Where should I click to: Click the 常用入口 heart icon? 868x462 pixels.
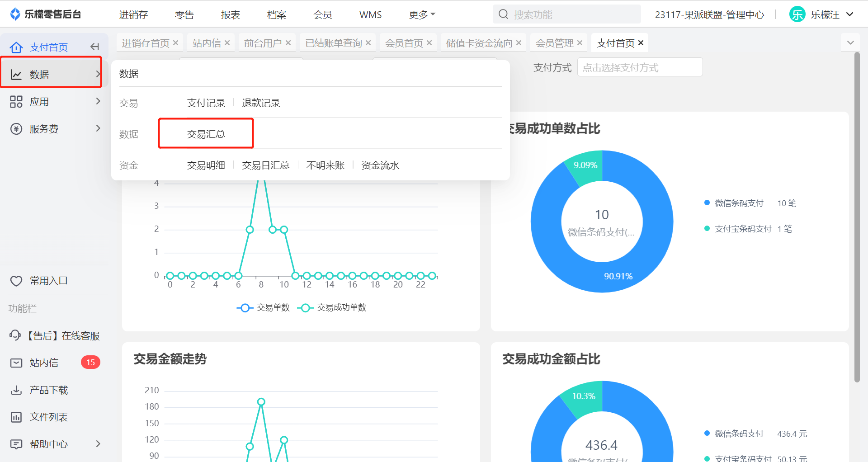(x=16, y=281)
